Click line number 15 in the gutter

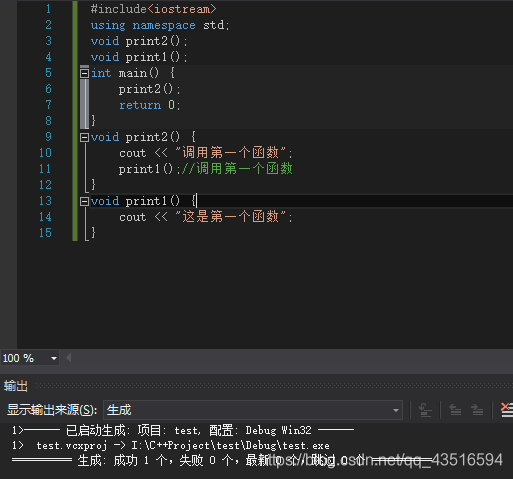(45, 233)
